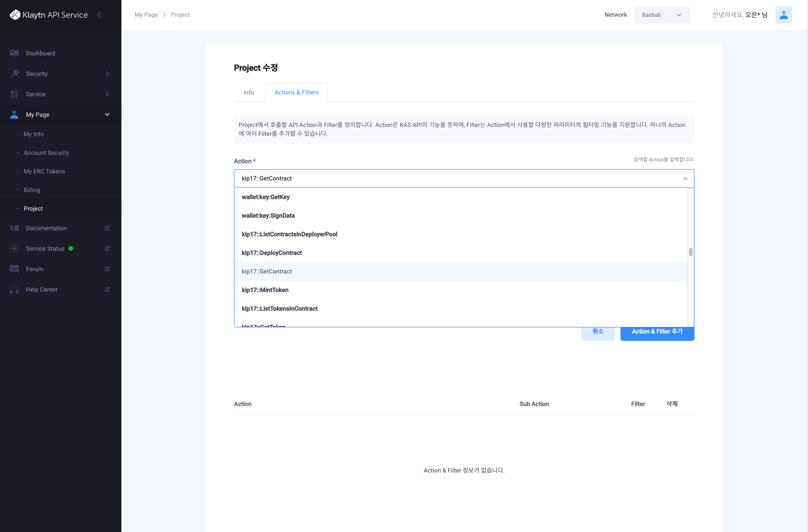Select kip17::MintToken option

[x=461, y=290]
